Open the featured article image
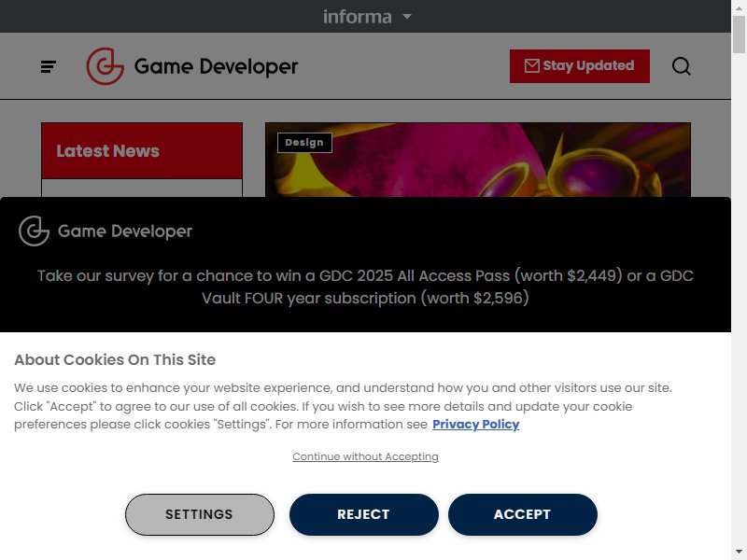 (478, 160)
